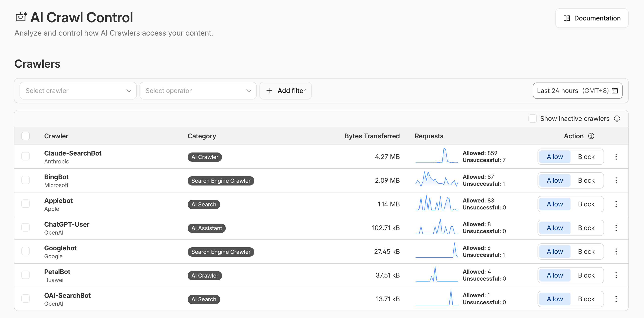Click the Add filter button
The height and width of the screenshot is (318, 644).
[285, 91]
